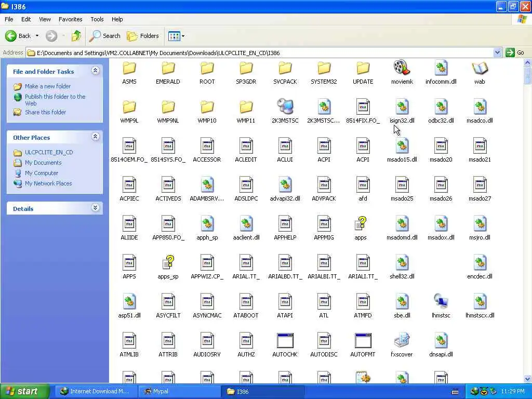532x399 pixels.
Task: Select the 2K3MSTSC remote desktop icon
Action: tap(285, 106)
